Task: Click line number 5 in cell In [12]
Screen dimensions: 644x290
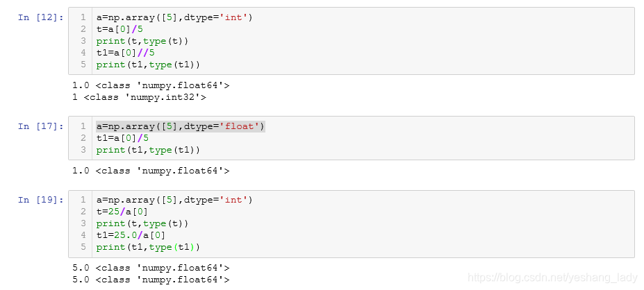Action: [83, 65]
